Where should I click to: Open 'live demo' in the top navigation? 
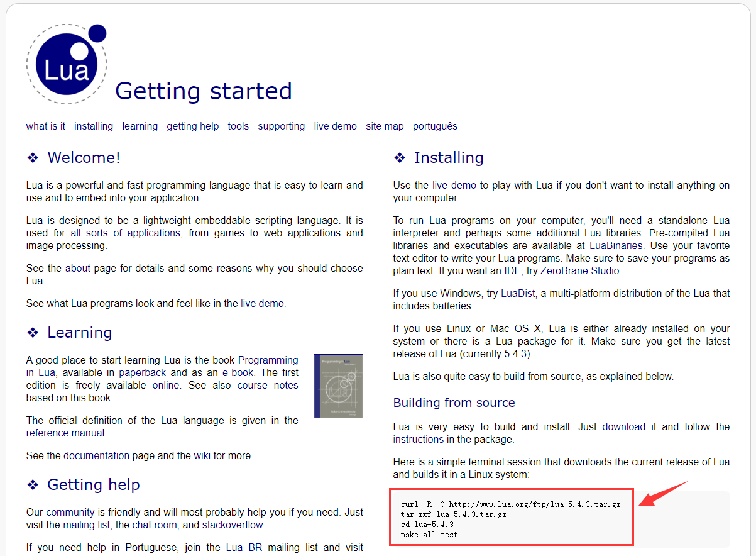pos(335,126)
